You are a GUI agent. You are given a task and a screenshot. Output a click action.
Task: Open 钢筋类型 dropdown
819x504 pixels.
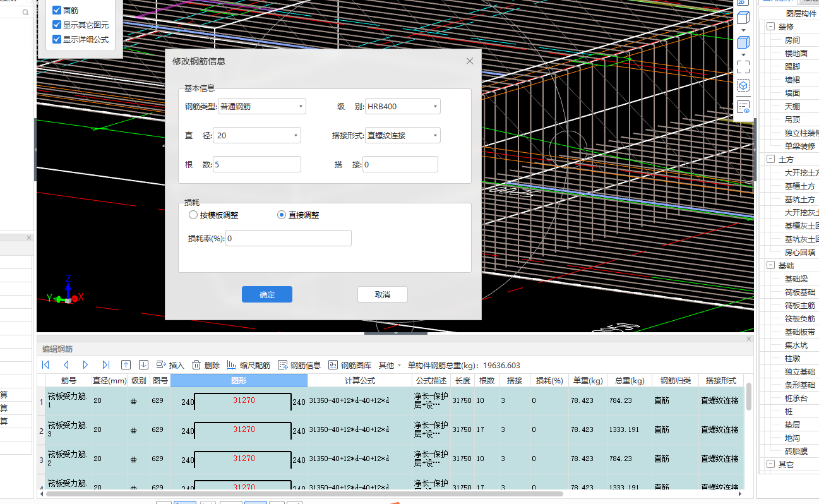(262, 106)
